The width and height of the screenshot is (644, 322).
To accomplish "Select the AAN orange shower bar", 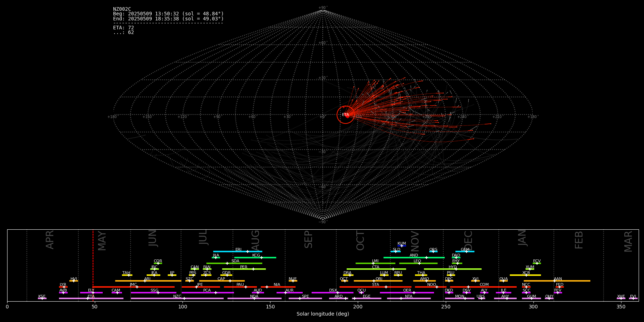I will click(x=557, y=281).
